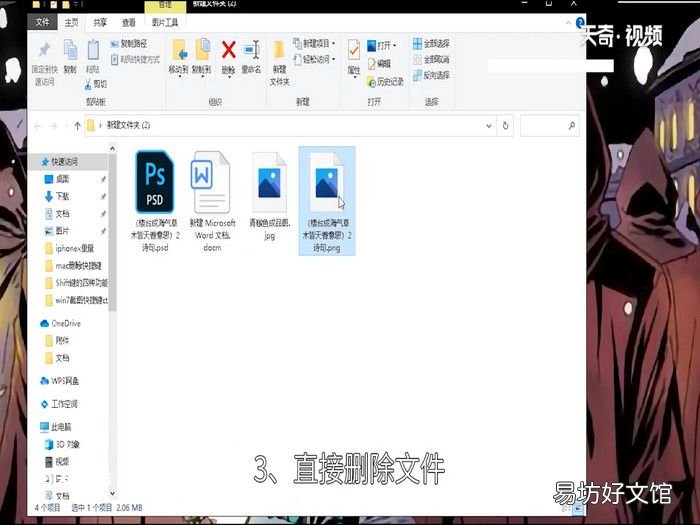Click the New Folder (新建文件夹) icon

click(x=279, y=50)
